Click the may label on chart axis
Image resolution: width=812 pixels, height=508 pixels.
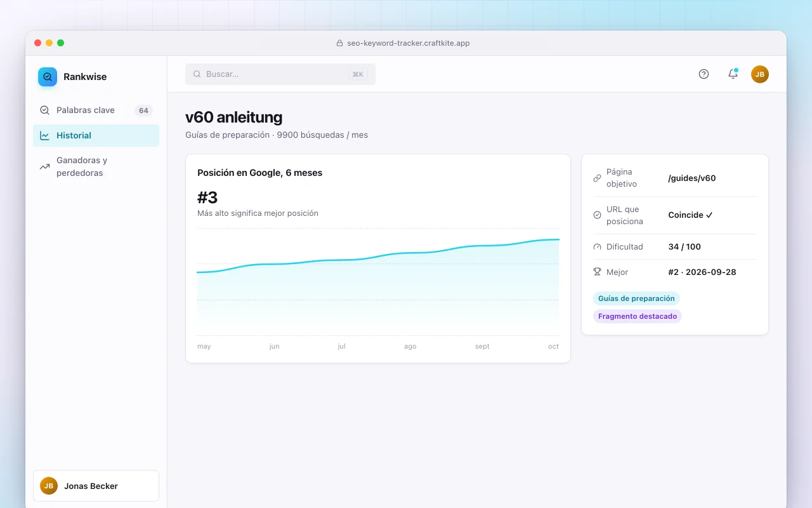pos(204,347)
